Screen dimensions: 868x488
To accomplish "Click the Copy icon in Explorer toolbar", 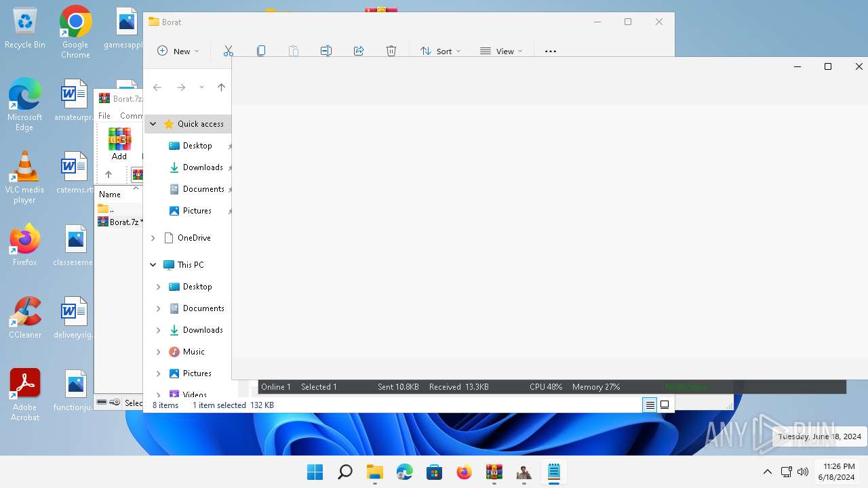I will point(261,51).
